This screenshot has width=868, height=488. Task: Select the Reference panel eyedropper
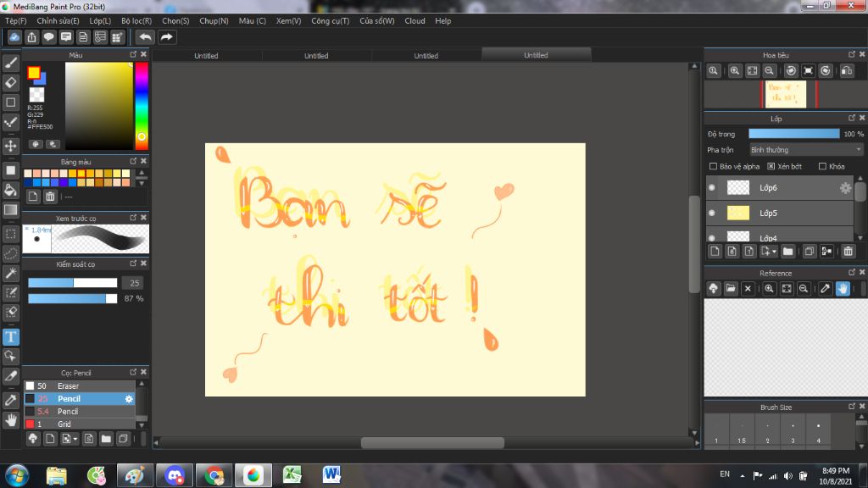tap(826, 288)
